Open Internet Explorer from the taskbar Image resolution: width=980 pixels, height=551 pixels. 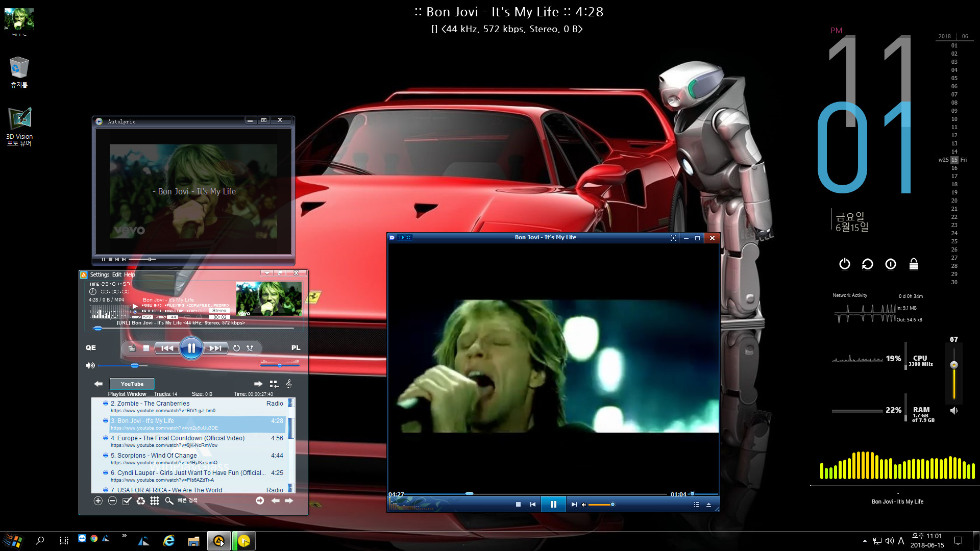coord(169,541)
